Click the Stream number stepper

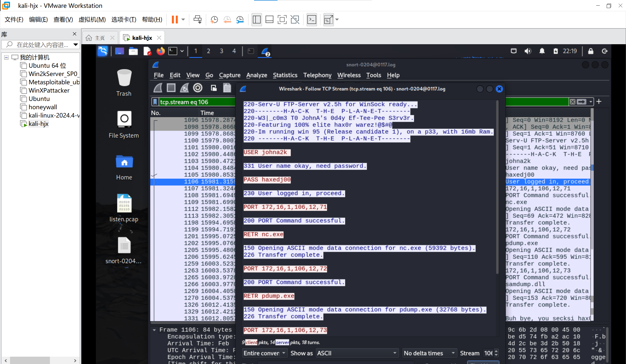(496, 353)
